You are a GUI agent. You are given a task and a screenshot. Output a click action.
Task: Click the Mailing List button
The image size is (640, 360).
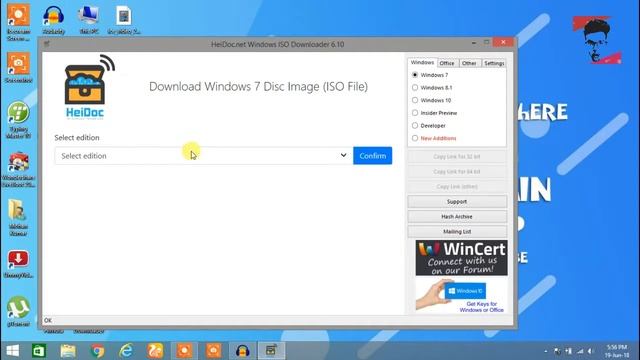click(457, 231)
